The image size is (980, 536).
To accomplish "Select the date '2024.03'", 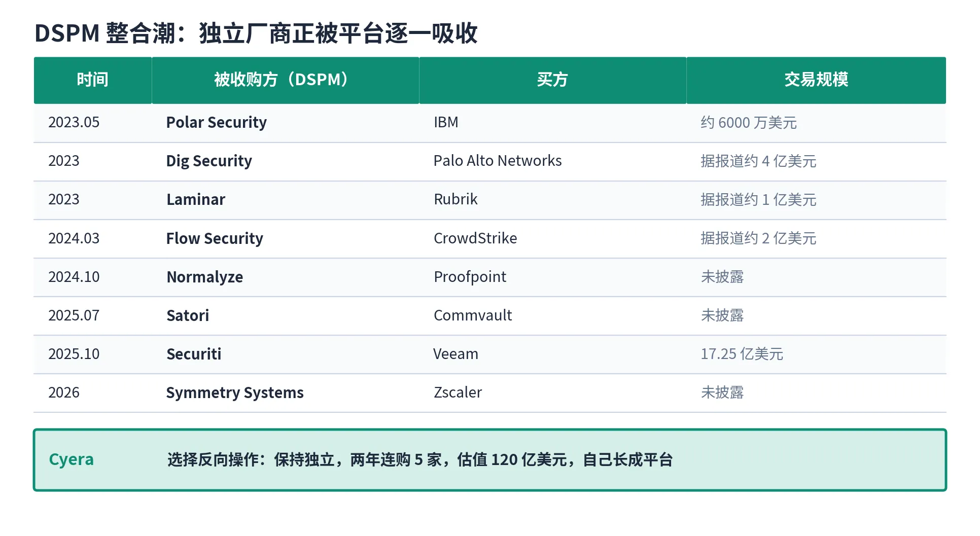I will click(74, 238).
